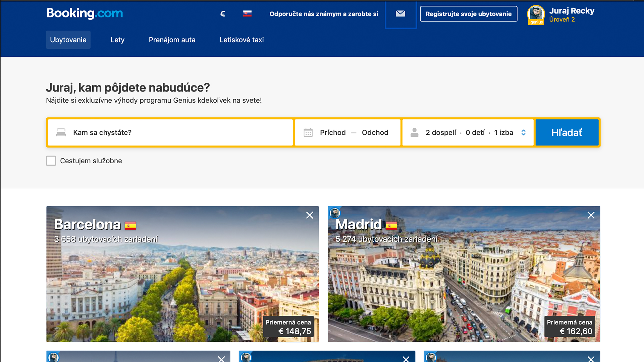Click the bed icon in destination field
The width and height of the screenshot is (644, 362).
tap(61, 132)
